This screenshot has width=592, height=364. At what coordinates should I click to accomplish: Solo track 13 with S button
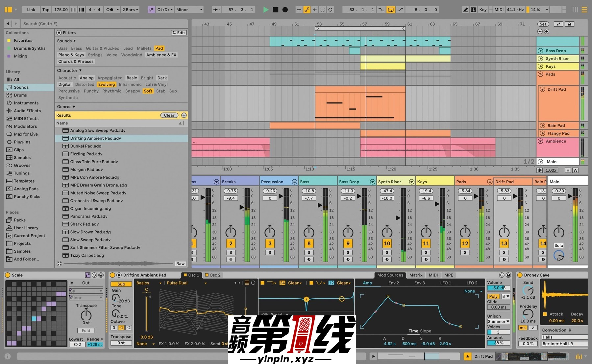click(504, 252)
